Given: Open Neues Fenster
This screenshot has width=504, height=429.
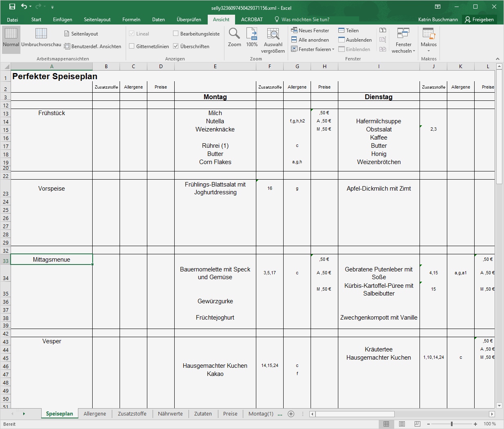Looking at the screenshot, I should coord(310,31).
